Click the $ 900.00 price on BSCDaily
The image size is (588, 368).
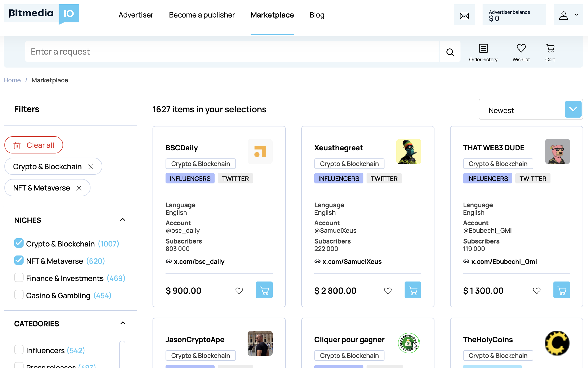pyautogui.click(x=184, y=291)
